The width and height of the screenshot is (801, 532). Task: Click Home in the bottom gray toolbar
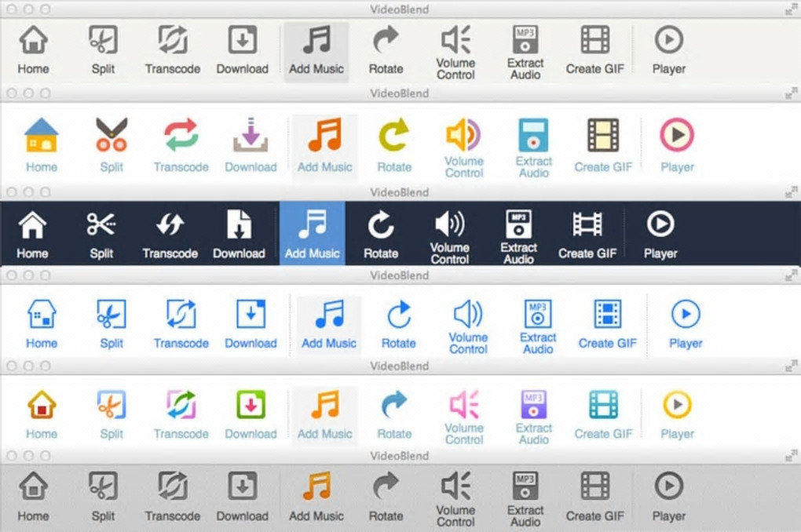tap(33, 497)
